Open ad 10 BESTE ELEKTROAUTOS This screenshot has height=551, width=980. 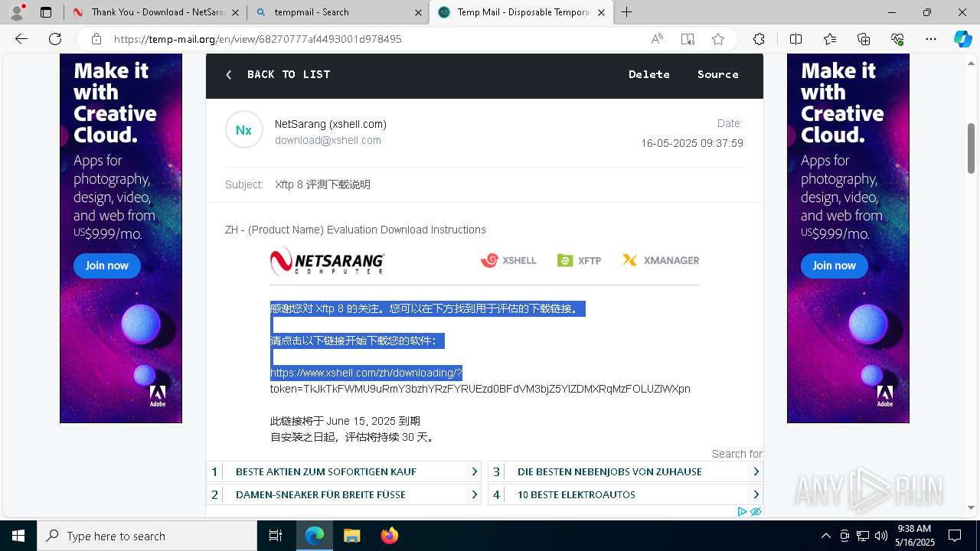626,494
